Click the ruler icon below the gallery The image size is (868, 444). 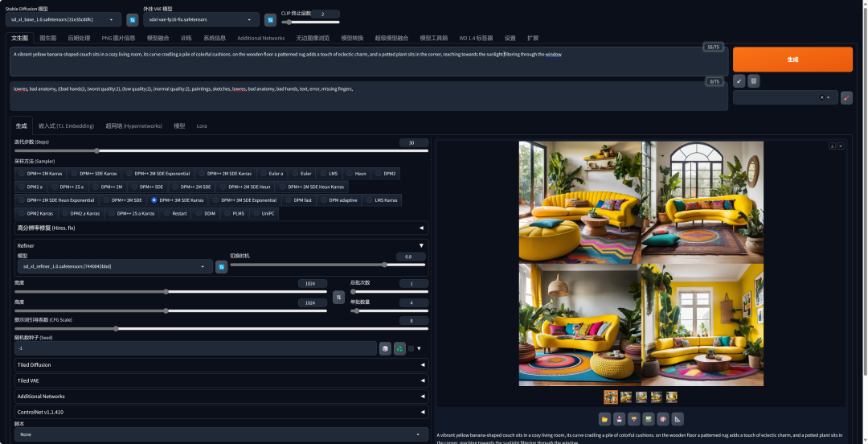(678, 418)
